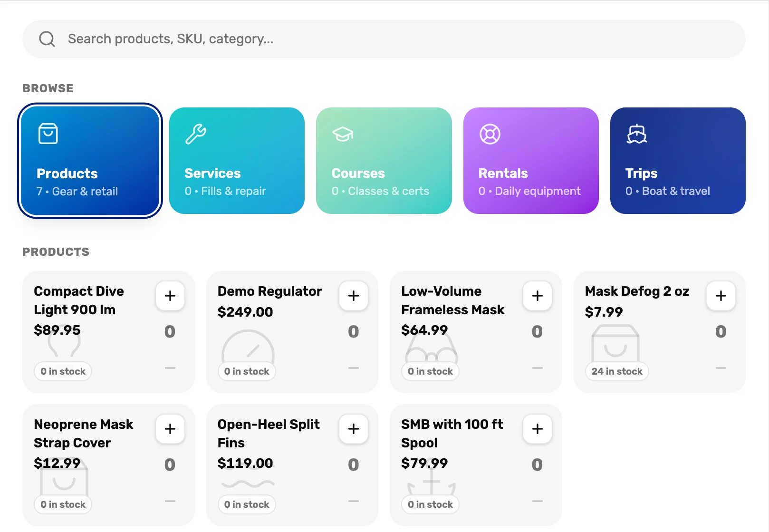
Task: Click the SMB with 100 ft Spool title
Action: 452,433
